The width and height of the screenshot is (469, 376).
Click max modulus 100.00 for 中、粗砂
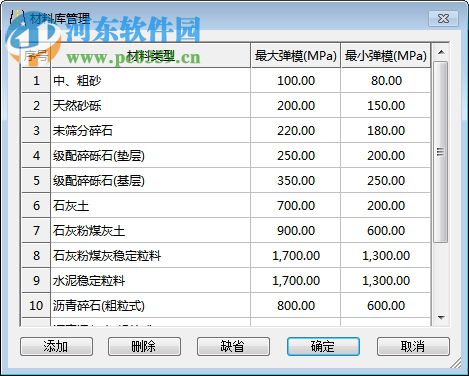(x=296, y=81)
